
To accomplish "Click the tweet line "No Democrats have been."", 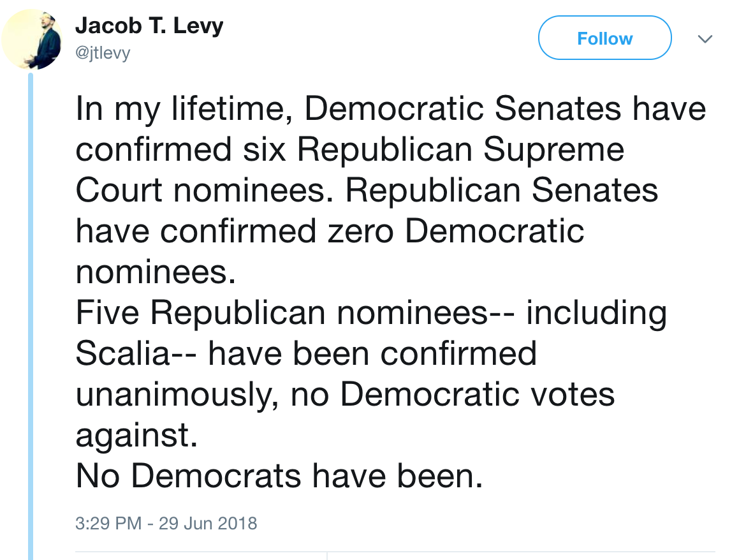I will 279,476.
